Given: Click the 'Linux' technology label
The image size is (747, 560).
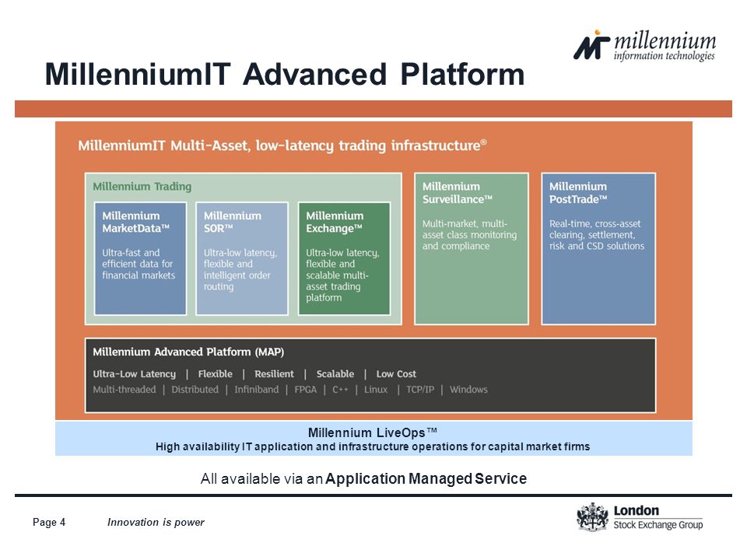Looking at the screenshot, I should (x=376, y=390).
